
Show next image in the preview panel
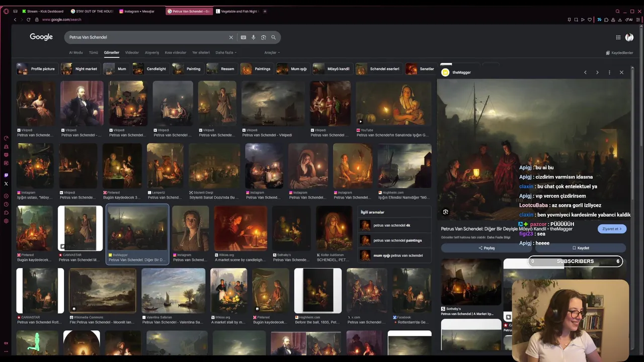597,72
